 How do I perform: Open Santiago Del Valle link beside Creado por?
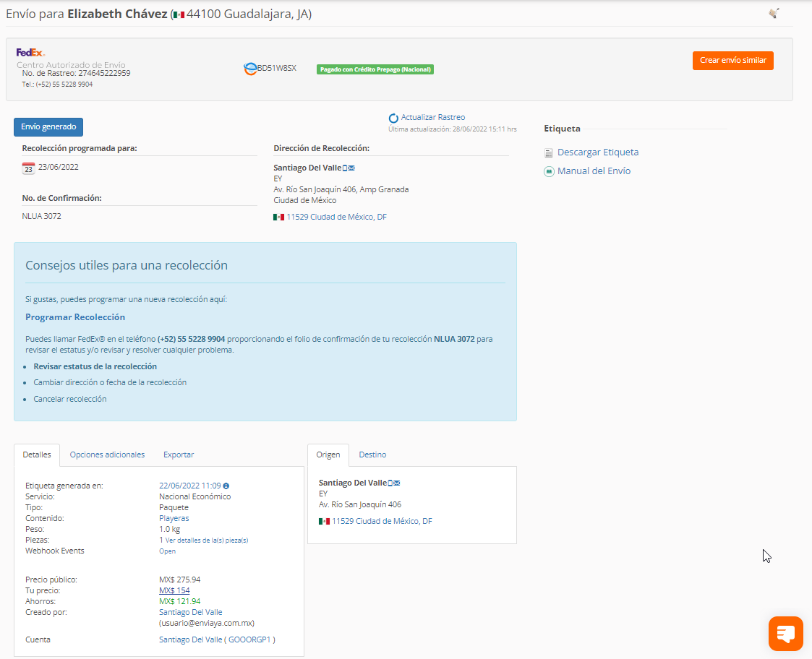coord(191,613)
